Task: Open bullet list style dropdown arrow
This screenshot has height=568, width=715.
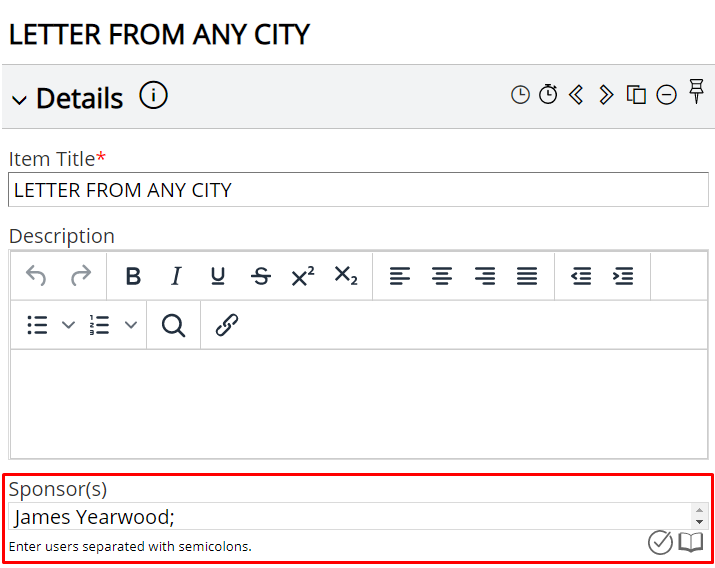Action: 68,325
